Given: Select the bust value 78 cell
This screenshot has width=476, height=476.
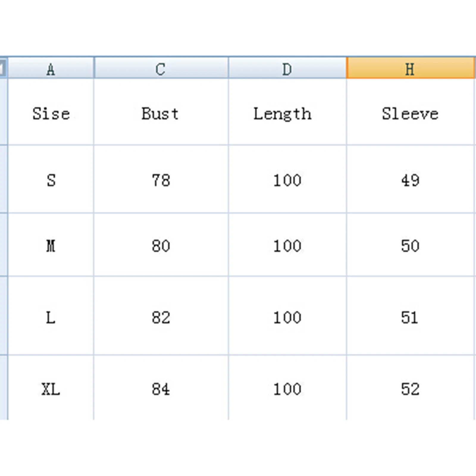Looking at the screenshot, I should [x=161, y=180].
